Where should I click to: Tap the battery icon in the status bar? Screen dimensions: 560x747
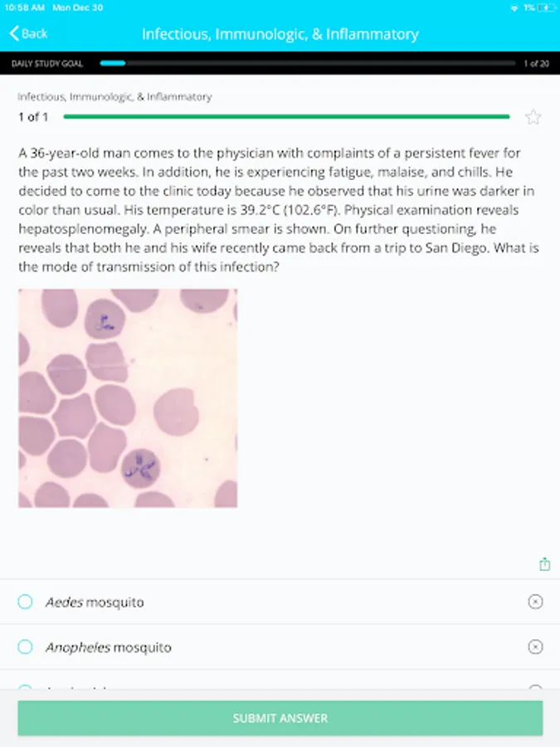click(x=545, y=7)
